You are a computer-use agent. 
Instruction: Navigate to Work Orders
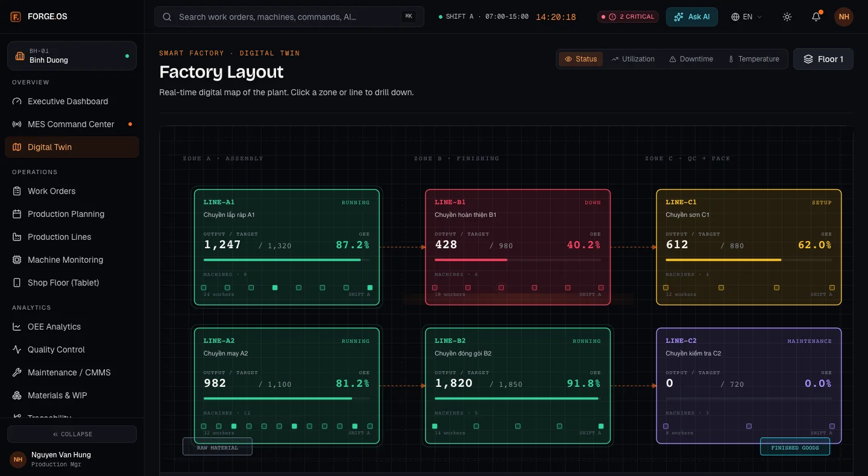click(x=72, y=191)
